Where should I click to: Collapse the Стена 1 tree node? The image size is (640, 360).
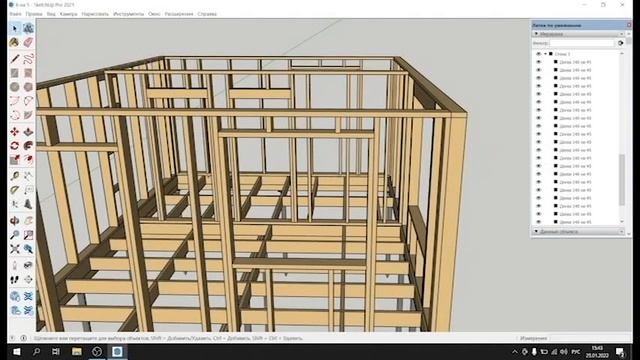coord(545,54)
